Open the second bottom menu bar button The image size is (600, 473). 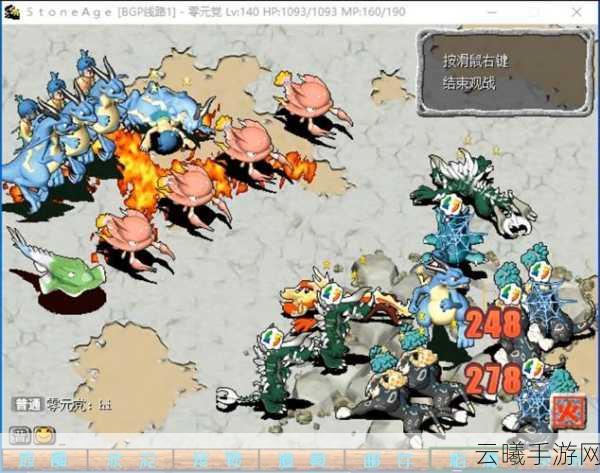coord(131,460)
